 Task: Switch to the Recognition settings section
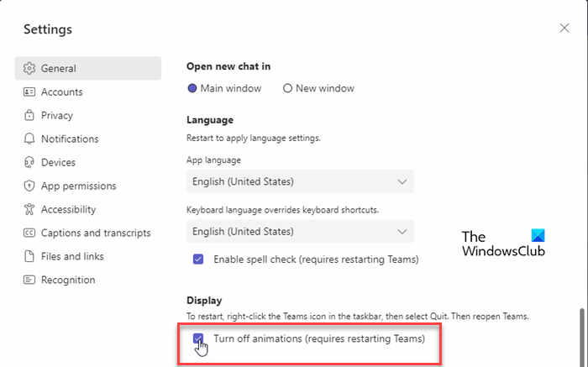[68, 280]
